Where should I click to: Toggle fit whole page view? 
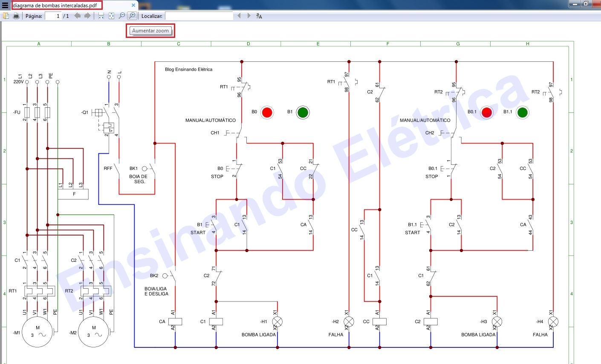111,15
